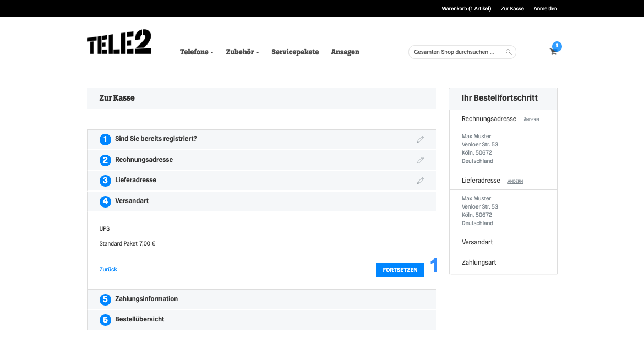Open the Zubehör dropdown menu
Image resolution: width=644 pixels, height=349 pixels.
[242, 52]
